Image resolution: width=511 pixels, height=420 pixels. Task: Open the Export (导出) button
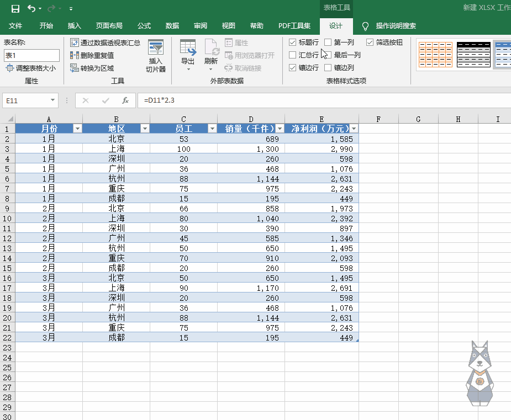click(x=188, y=55)
